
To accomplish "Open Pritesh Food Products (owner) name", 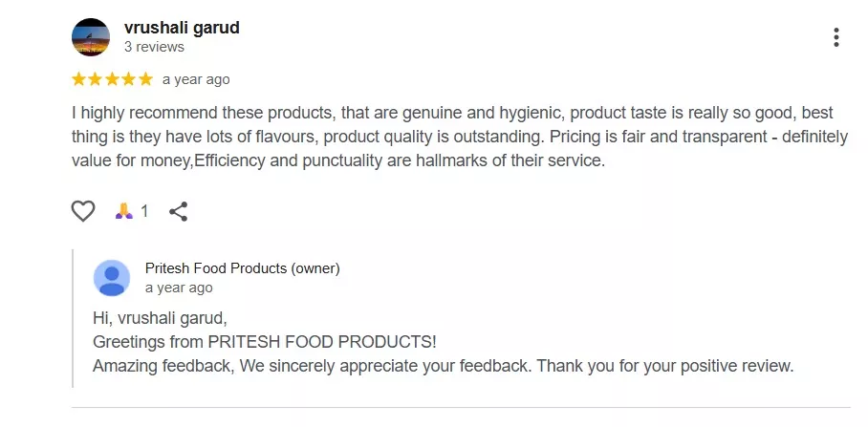I will [x=242, y=268].
